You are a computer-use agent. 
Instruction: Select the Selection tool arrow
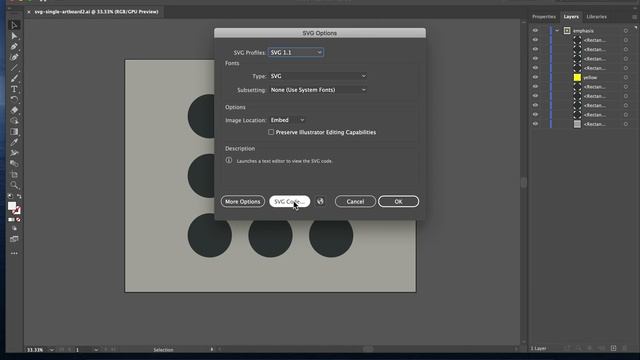click(14, 25)
